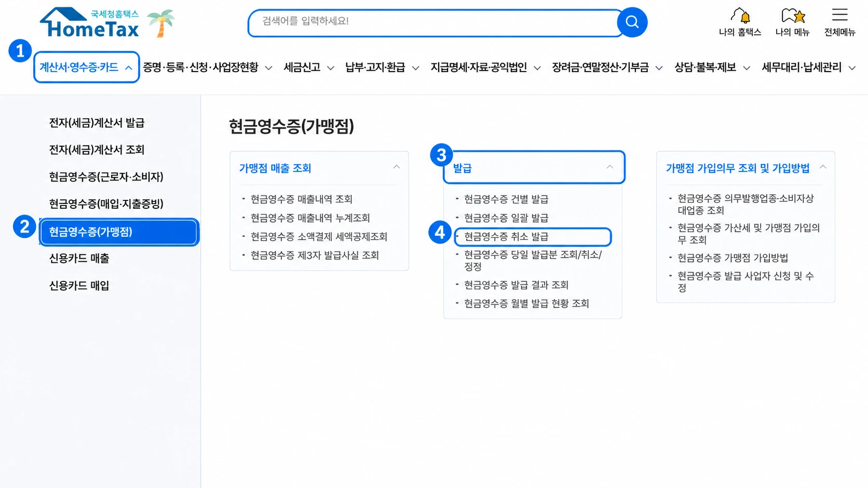The width and height of the screenshot is (868, 488).
Task: Open 현금영수증 가맹점 가입방법
Action: coord(733,258)
